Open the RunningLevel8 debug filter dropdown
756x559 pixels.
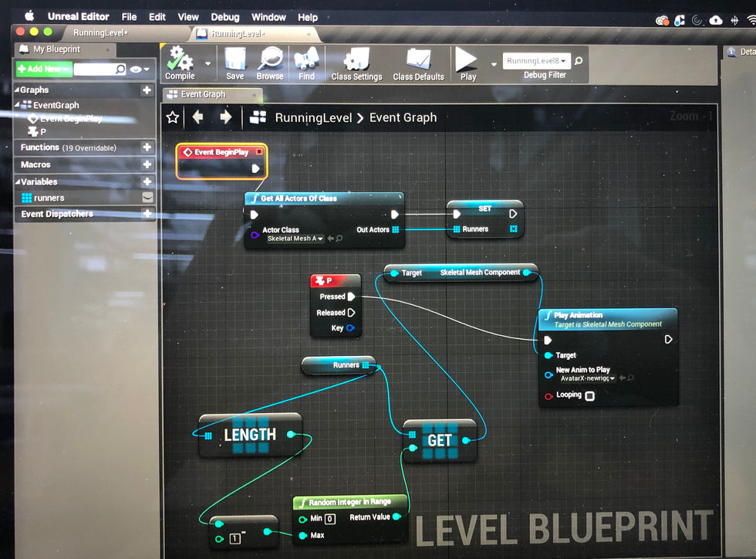[x=536, y=61]
